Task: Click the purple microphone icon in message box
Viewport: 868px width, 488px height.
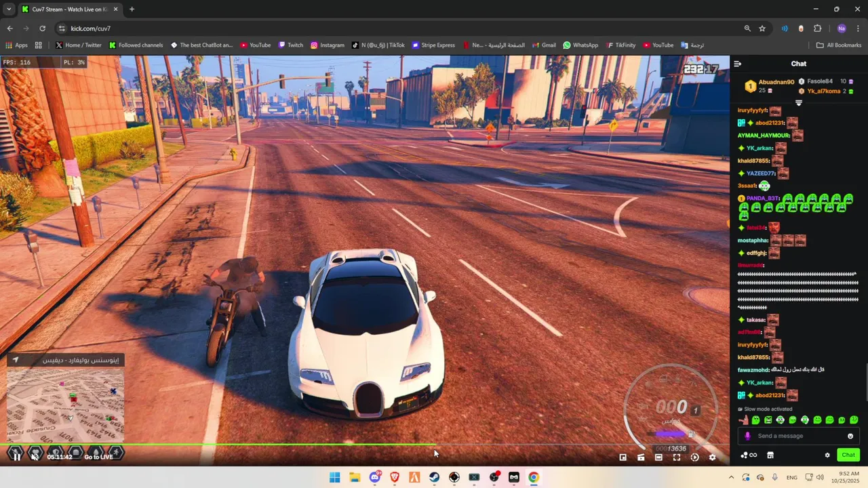Action: coord(747,436)
